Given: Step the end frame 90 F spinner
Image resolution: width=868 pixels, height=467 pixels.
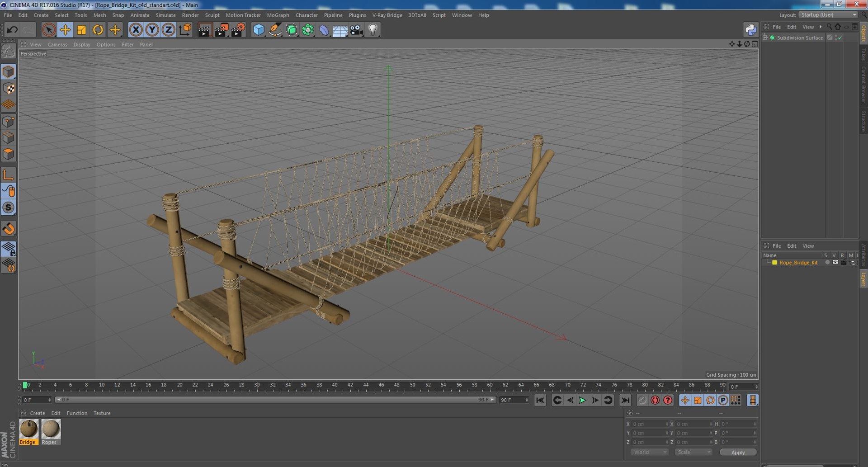Looking at the screenshot, I should pos(527,400).
